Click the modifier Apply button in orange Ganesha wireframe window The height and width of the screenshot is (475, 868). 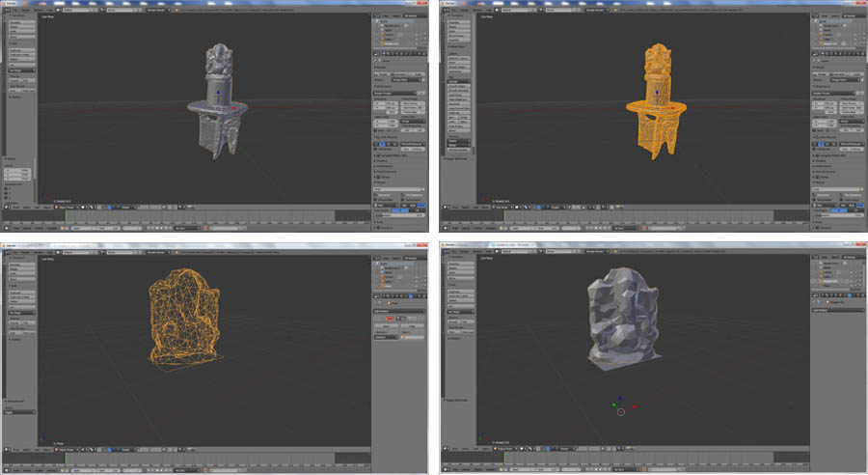[x=386, y=326]
